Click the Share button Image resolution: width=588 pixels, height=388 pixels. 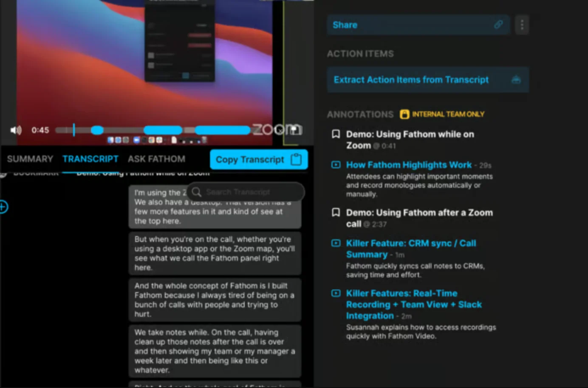point(418,25)
